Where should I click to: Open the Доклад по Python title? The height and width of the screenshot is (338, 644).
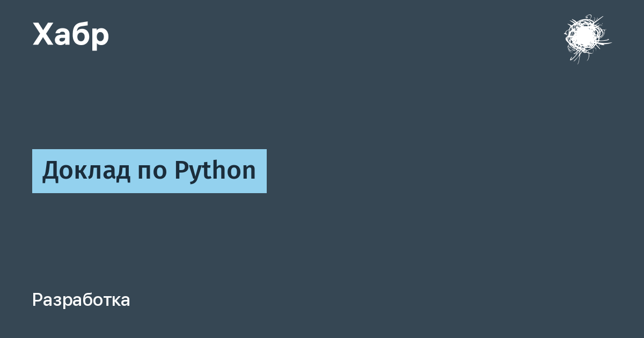[x=149, y=171]
